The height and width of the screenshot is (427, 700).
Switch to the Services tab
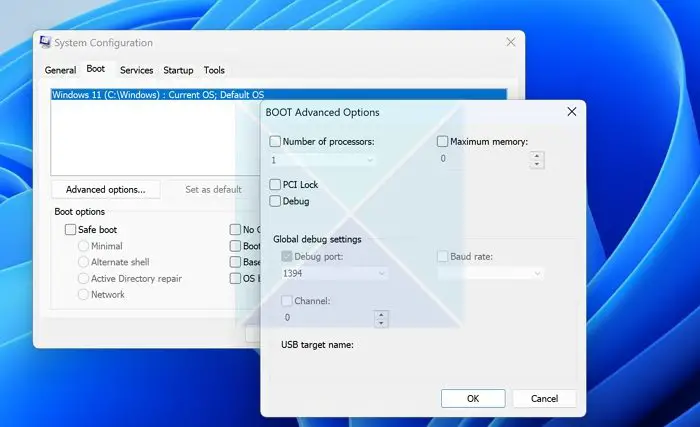pyautogui.click(x=137, y=70)
